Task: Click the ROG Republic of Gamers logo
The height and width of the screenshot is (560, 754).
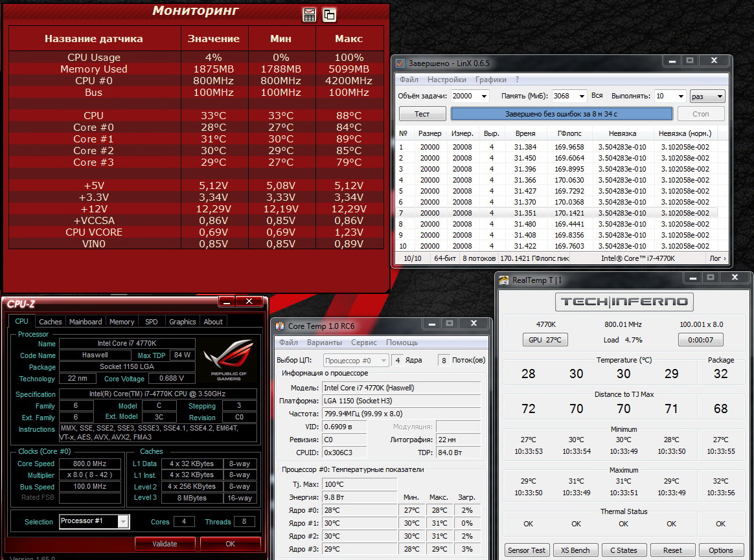Action: click(x=229, y=359)
